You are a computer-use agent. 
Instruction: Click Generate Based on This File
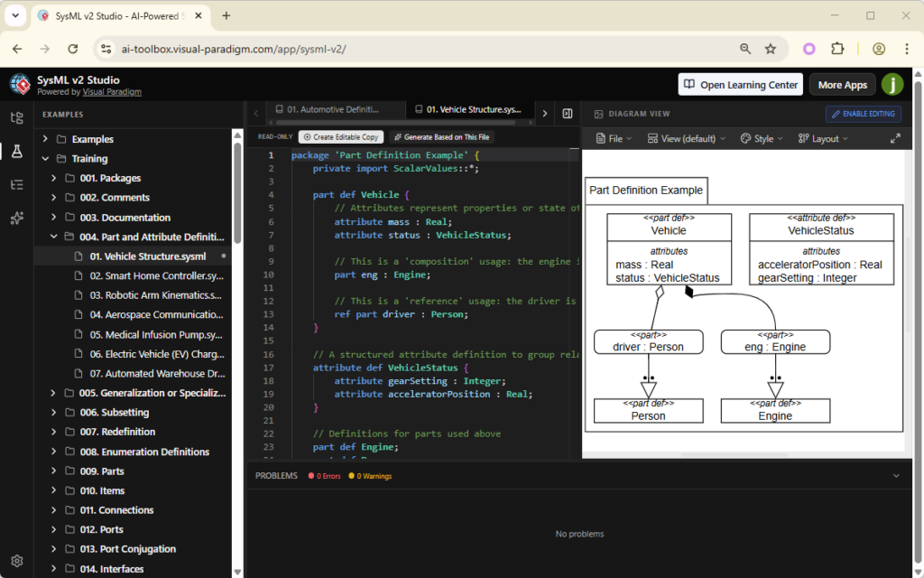[441, 137]
